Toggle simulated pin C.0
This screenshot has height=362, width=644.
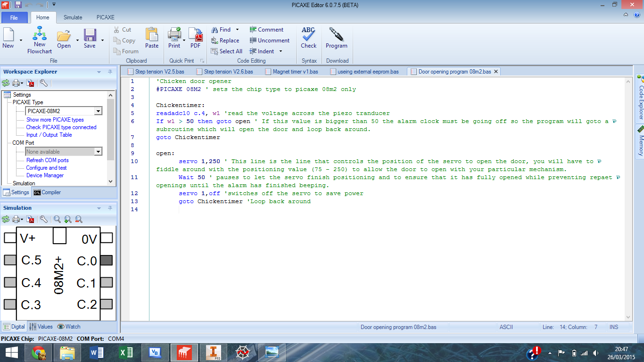pos(107,260)
